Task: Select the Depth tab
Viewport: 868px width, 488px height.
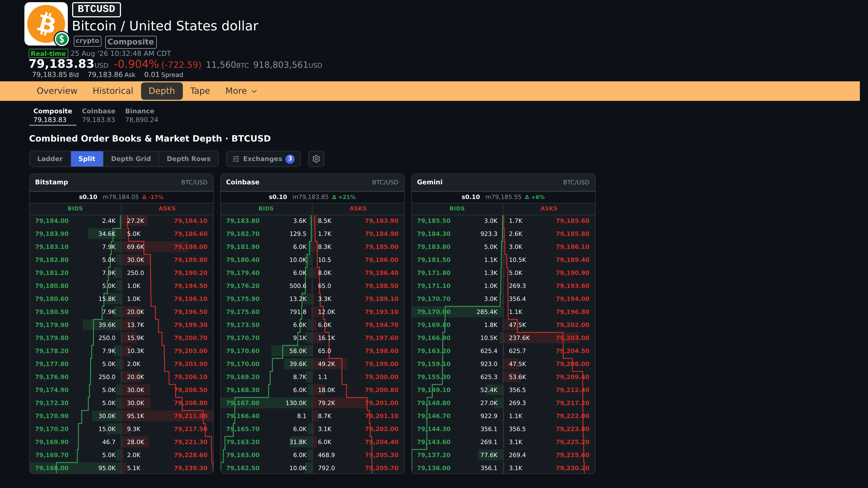Action: (x=162, y=91)
